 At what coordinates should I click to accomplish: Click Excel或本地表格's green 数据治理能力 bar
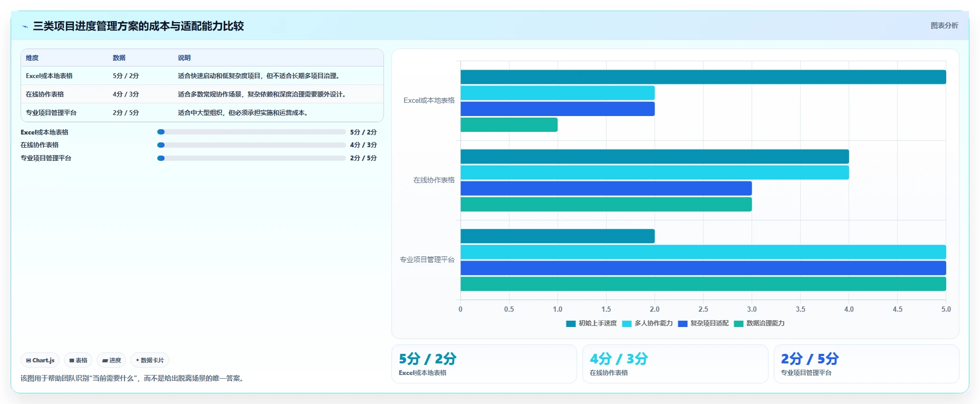coord(509,125)
